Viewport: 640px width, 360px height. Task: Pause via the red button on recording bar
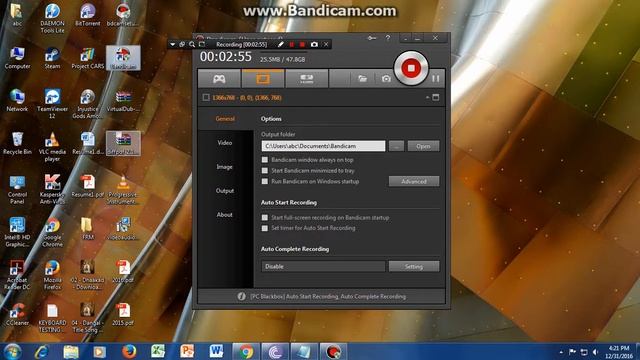292,44
